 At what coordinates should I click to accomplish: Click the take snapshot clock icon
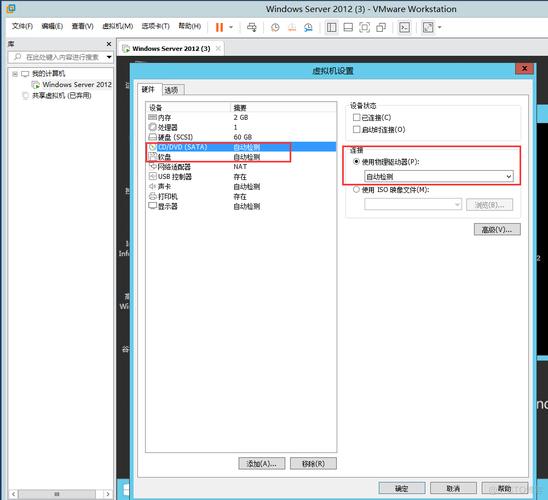(x=275, y=27)
